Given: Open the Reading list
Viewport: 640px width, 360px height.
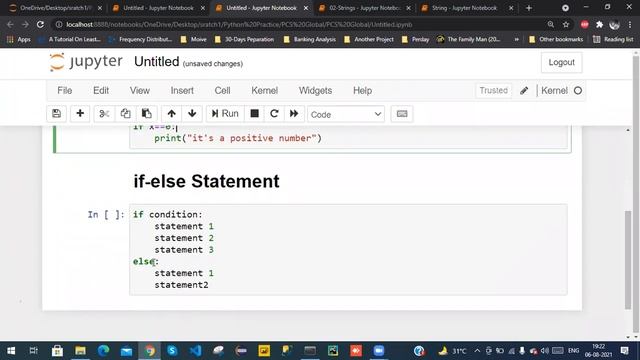Looking at the screenshot, I should tap(613, 40).
